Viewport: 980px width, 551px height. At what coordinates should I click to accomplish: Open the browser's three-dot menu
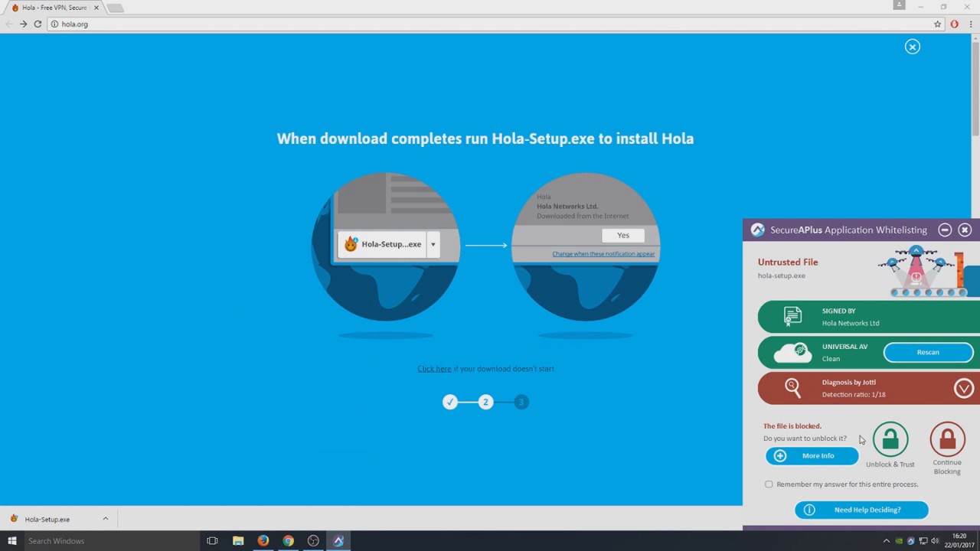tap(970, 24)
